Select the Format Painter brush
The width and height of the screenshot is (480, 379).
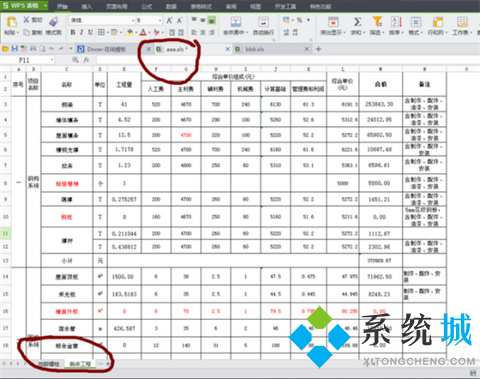[x=53, y=21]
